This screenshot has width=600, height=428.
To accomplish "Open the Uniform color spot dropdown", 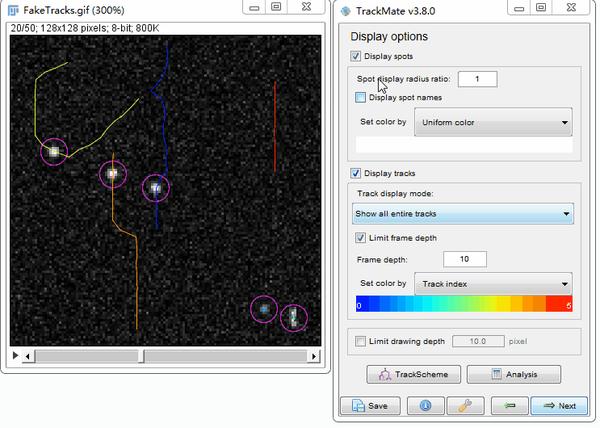I will coord(493,122).
